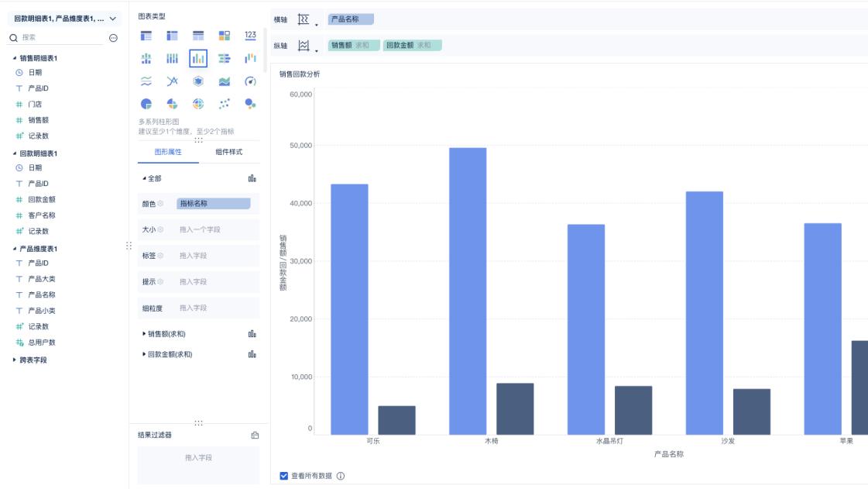Choose the crosstab chart type
The image size is (868, 489).
click(x=172, y=33)
